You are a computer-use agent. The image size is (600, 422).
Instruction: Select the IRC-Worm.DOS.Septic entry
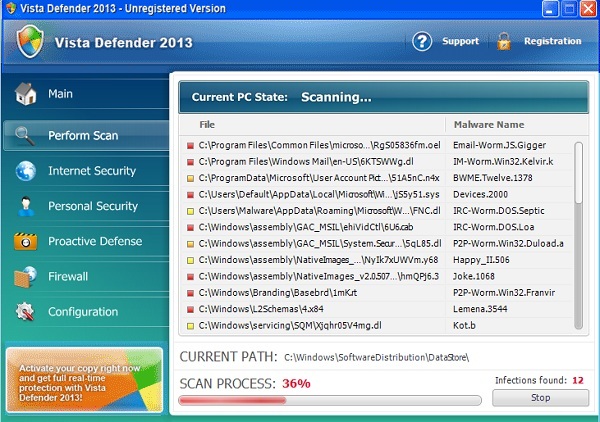pyautogui.click(x=499, y=211)
